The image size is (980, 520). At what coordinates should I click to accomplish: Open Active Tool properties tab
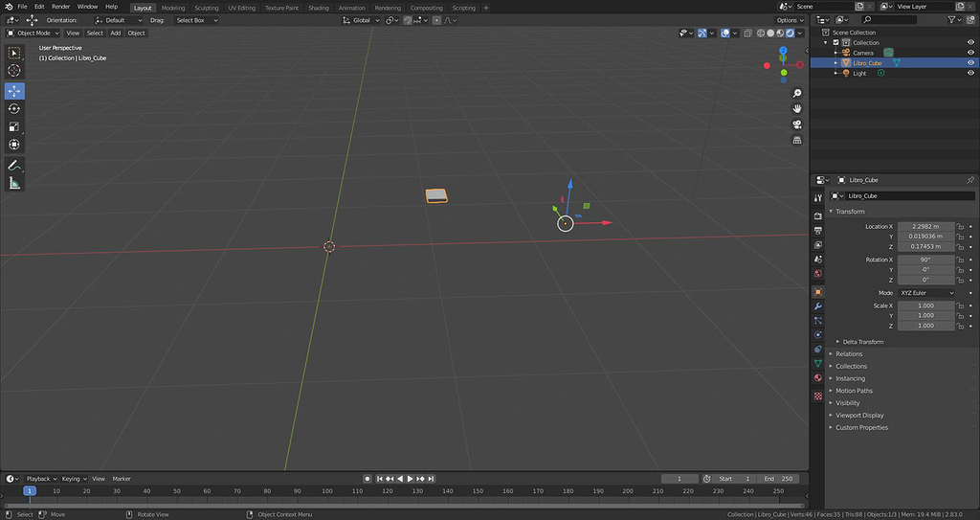(817, 197)
